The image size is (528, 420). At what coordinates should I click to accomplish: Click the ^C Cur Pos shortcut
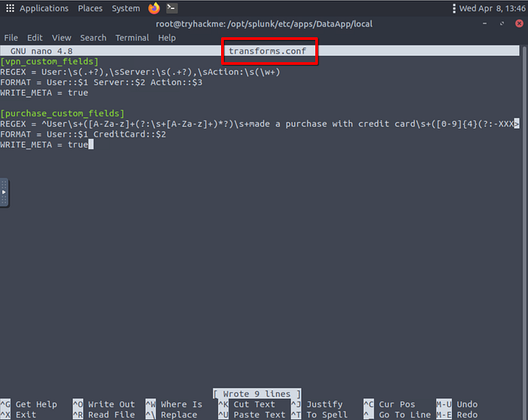click(389, 404)
